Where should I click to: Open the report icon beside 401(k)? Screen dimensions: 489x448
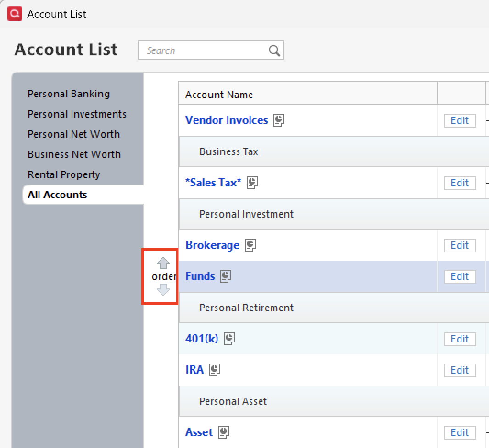tap(229, 338)
